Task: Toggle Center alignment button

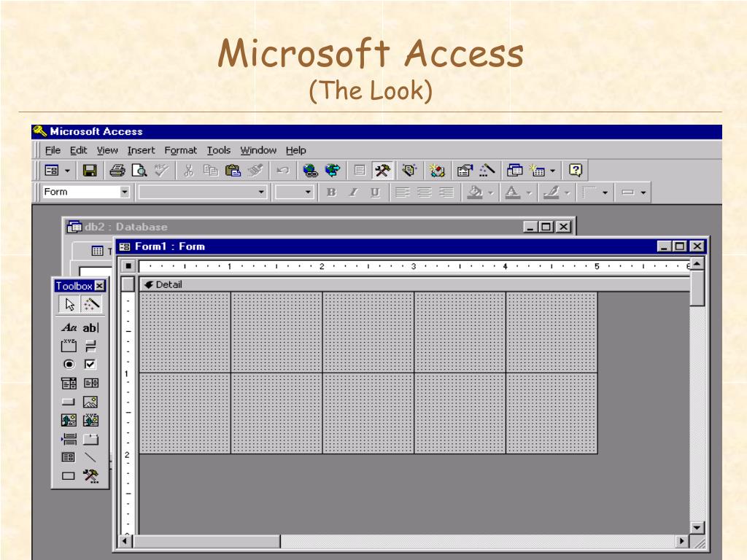Action: 425,192
